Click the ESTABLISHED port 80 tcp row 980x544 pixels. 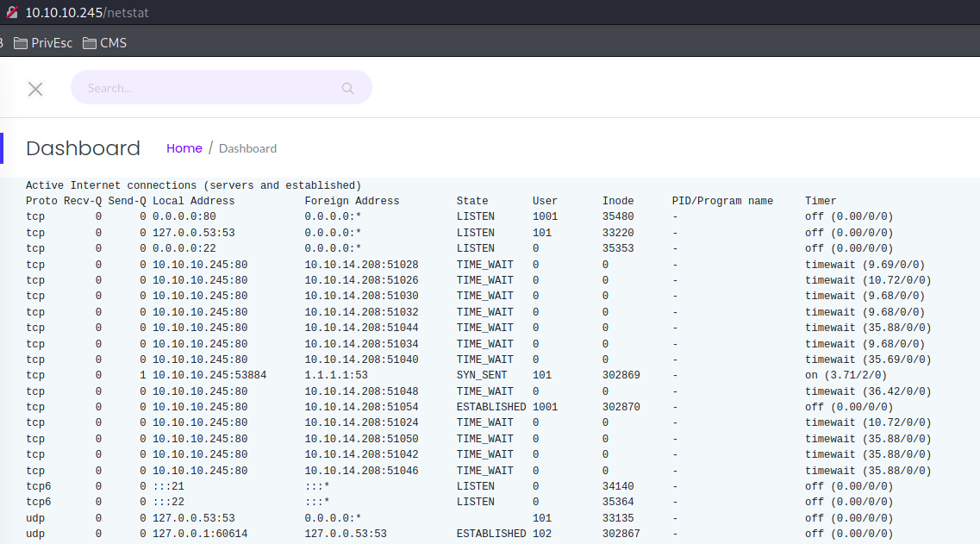coord(345,406)
